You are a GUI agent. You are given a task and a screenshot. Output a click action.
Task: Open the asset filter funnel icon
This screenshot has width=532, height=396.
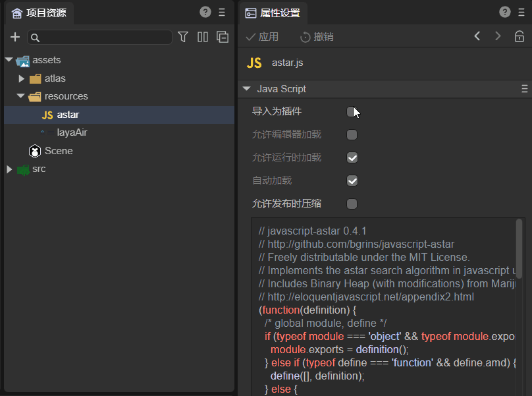(x=183, y=37)
